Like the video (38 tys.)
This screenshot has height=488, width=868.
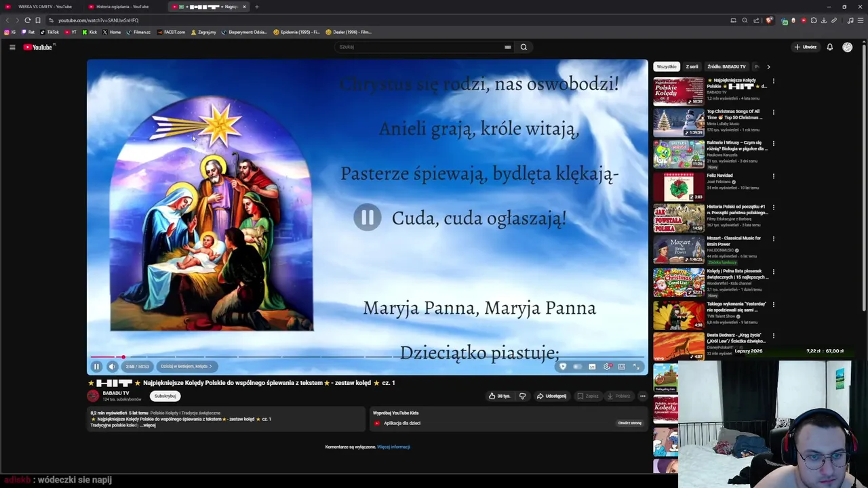499,396
